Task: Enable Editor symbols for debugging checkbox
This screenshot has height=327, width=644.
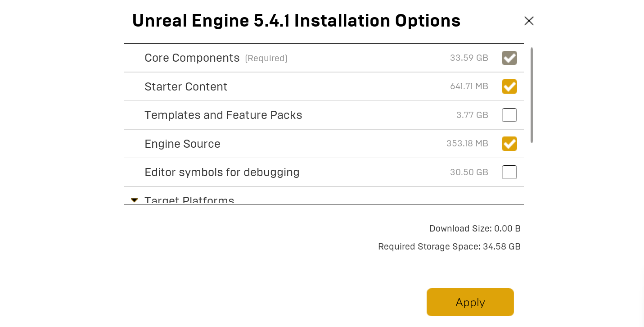Action: point(509,172)
